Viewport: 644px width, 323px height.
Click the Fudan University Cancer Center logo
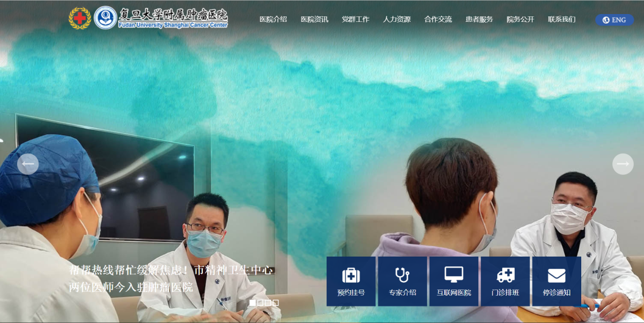point(148,18)
